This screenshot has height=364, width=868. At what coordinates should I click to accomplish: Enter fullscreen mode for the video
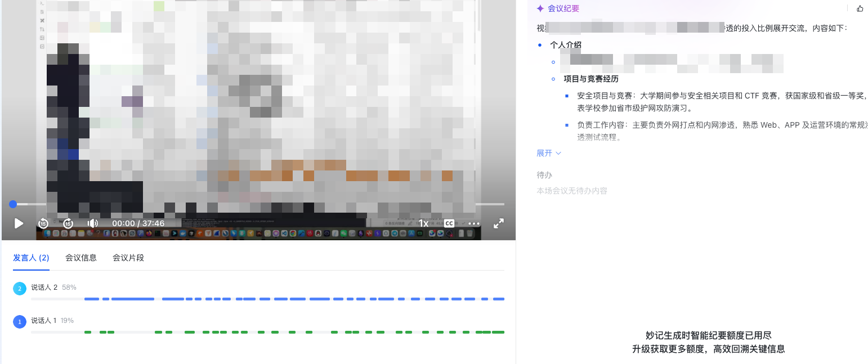(499, 223)
